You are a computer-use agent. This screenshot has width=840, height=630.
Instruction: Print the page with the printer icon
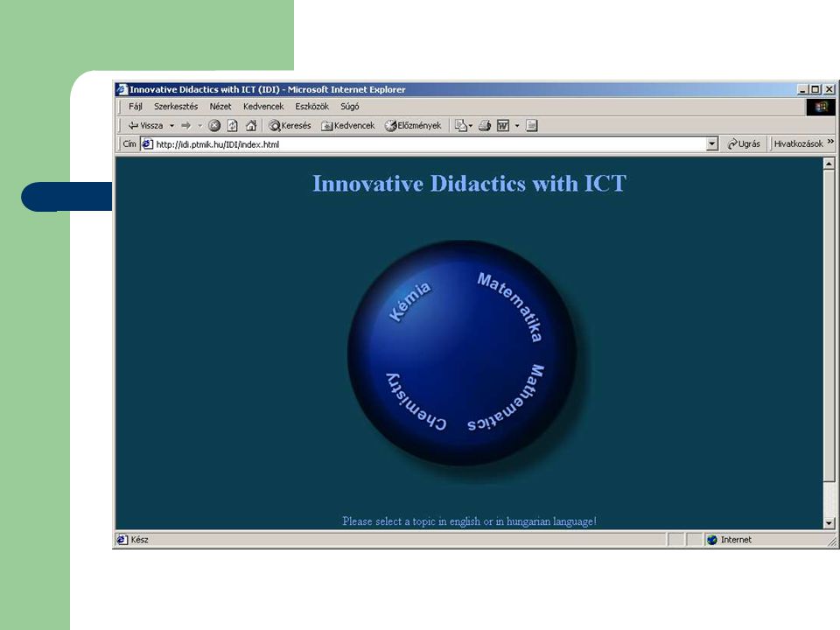point(485,126)
